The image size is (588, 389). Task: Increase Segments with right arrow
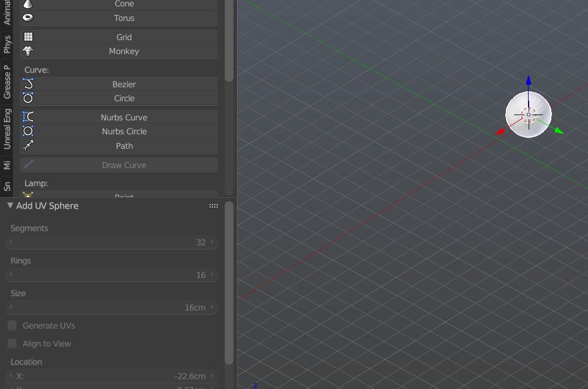(x=212, y=242)
